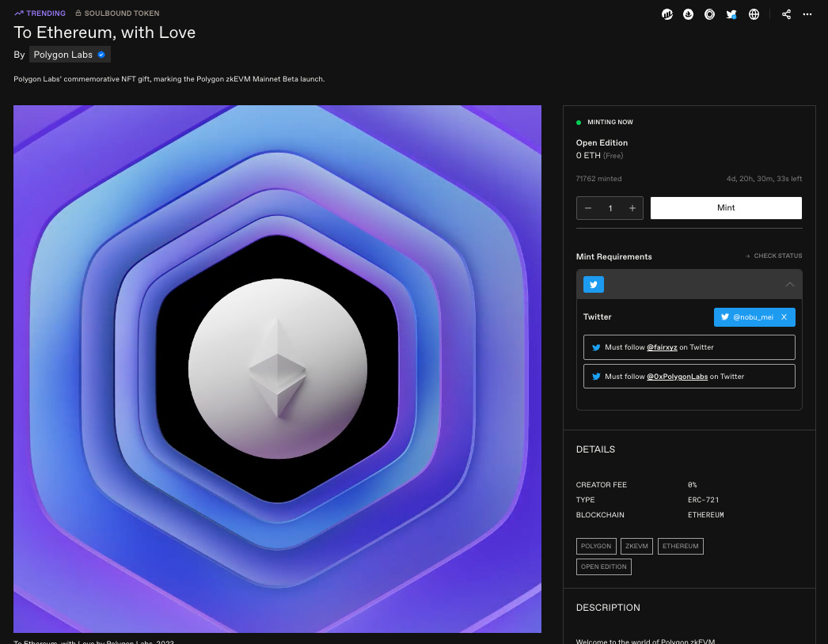Image resolution: width=828 pixels, height=644 pixels.
Task: Select the OPEN EDITION tag
Action: coord(603,567)
